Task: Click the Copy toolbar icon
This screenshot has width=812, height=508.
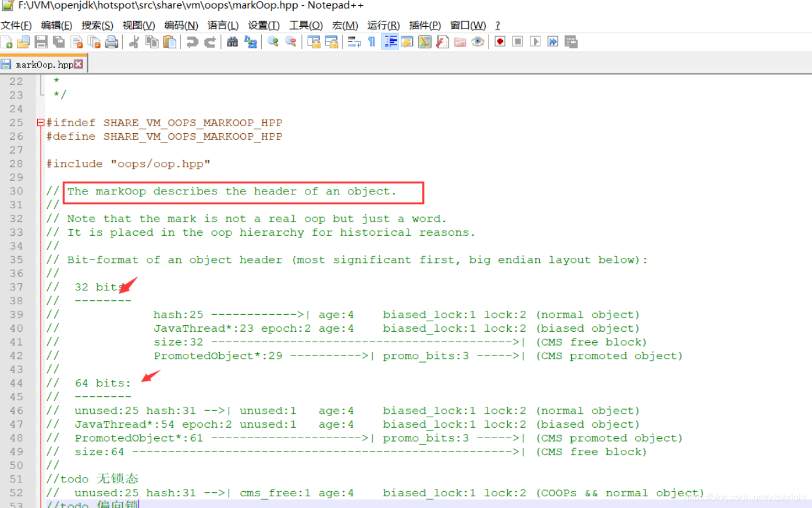Action: (152, 42)
